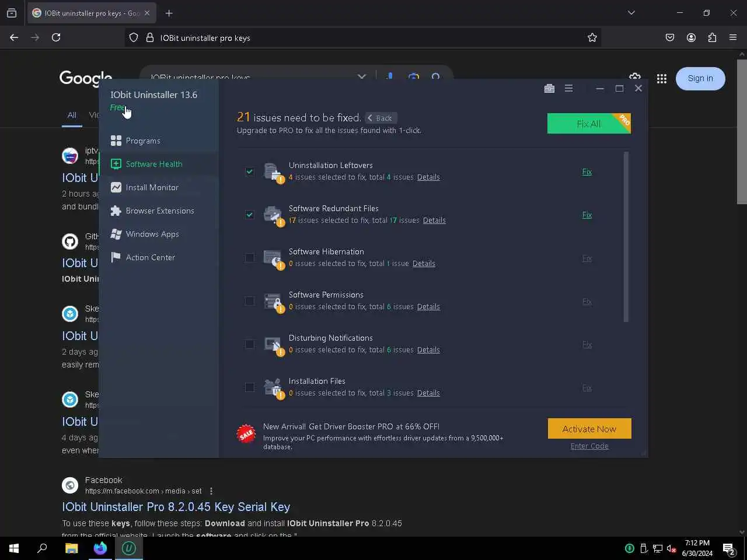Viewport: 747px width, 560px height.
Task: Click the Uninstallation Leftovers icon
Action: [x=273, y=172]
